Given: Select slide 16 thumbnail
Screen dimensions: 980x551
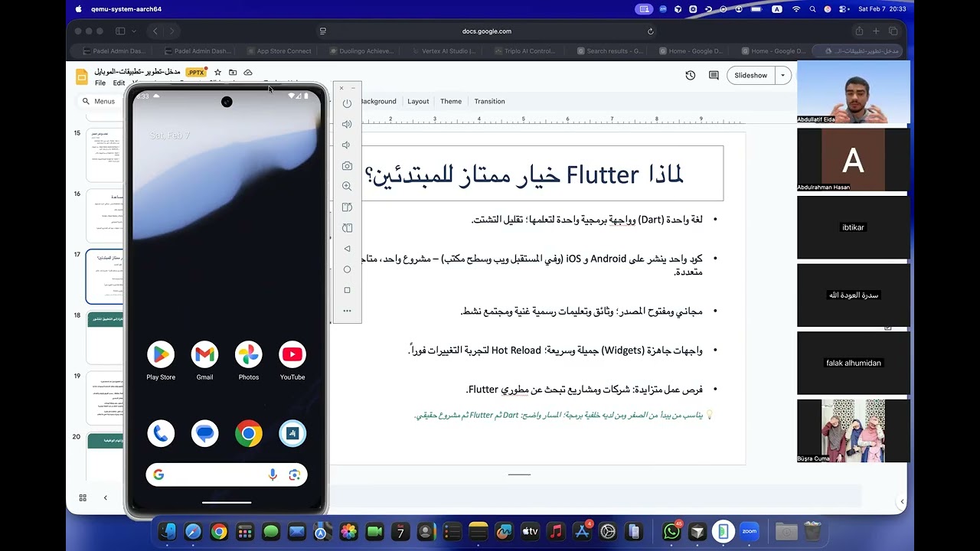Looking at the screenshot, I should pyautogui.click(x=106, y=216).
